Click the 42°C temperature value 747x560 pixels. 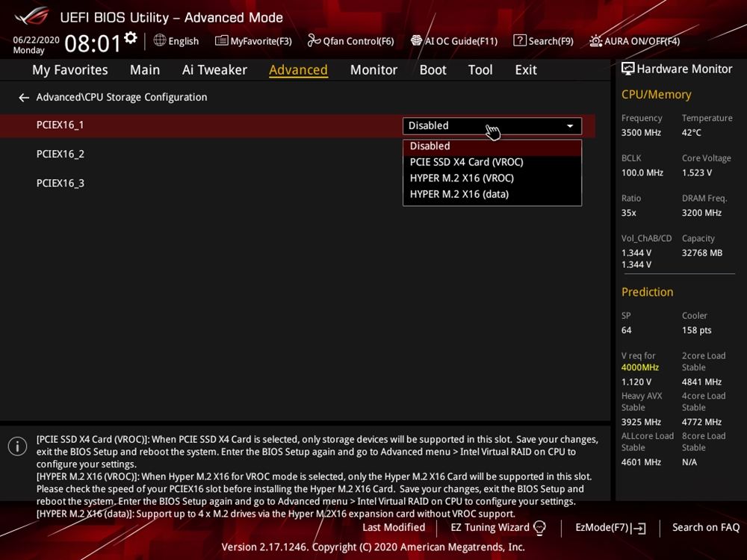pos(691,133)
